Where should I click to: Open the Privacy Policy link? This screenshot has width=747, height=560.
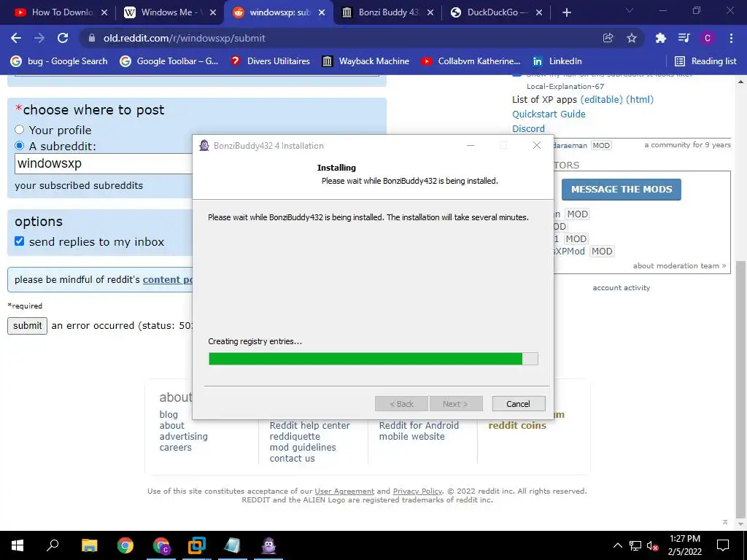[417, 491]
